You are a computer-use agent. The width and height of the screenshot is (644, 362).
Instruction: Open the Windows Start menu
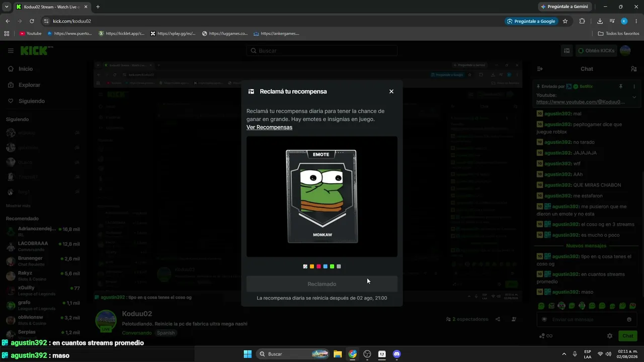pyautogui.click(x=248, y=354)
